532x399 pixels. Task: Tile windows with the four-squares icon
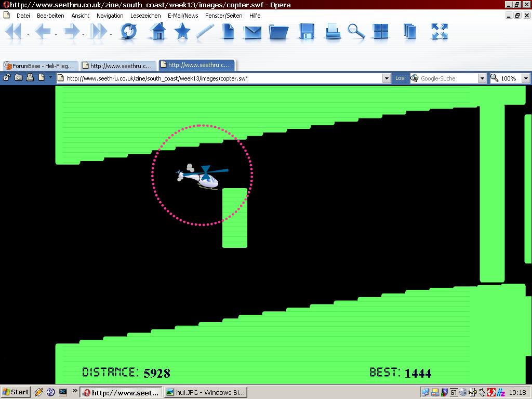(x=380, y=32)
